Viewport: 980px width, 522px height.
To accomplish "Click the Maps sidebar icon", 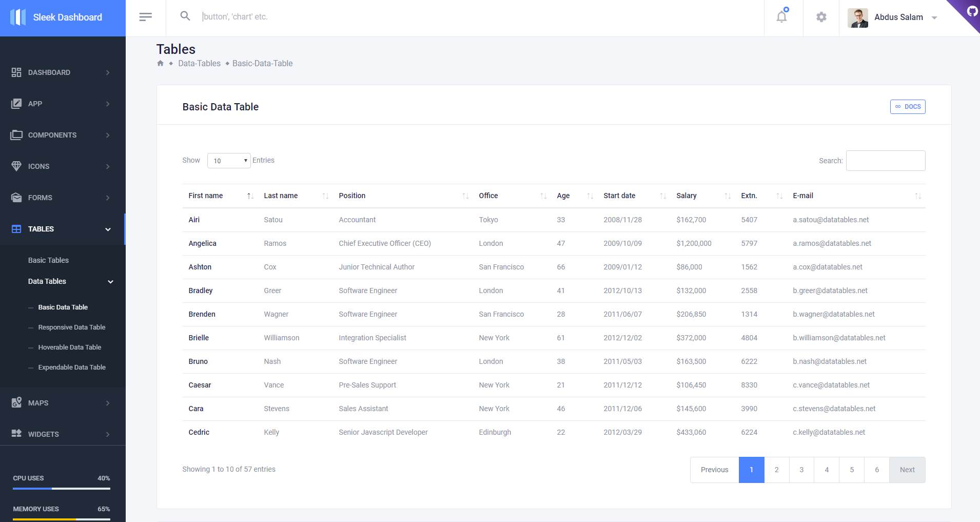I will [x=16, y=402].
